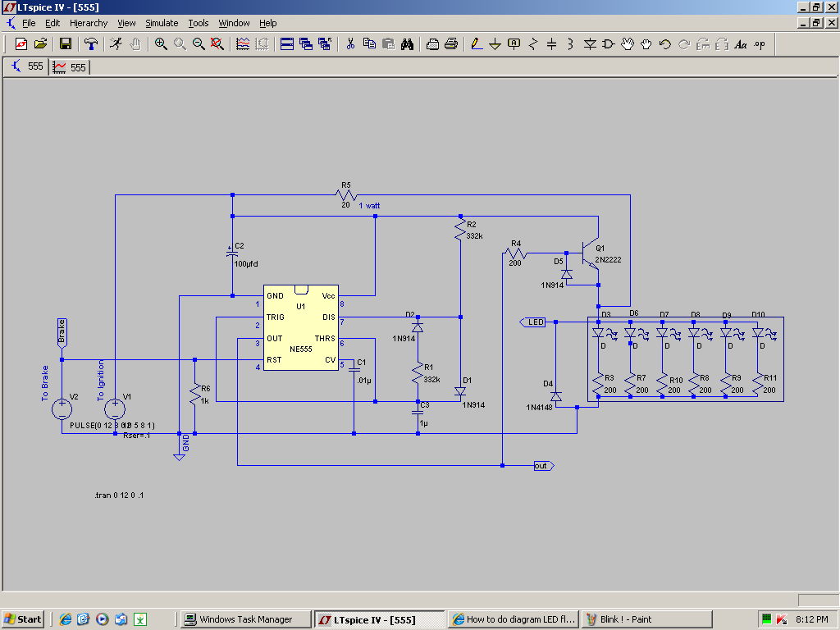Click the autorange waveform plot icon

coord(243,44)
